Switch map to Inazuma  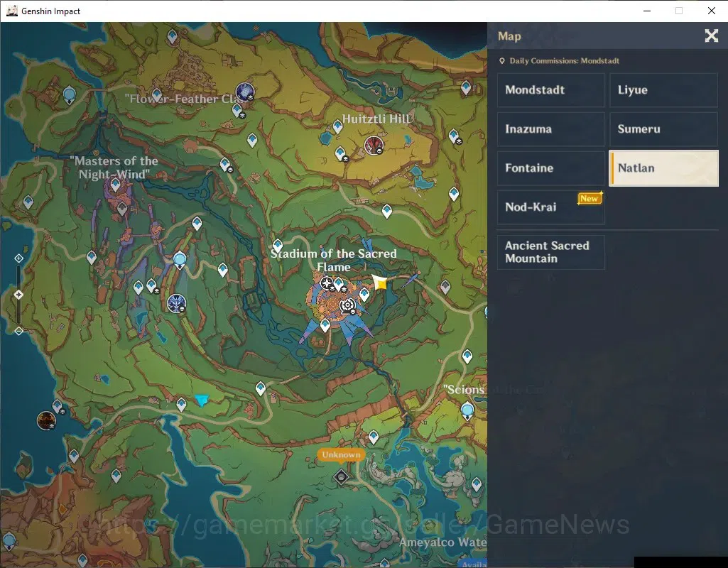point(551,129)
